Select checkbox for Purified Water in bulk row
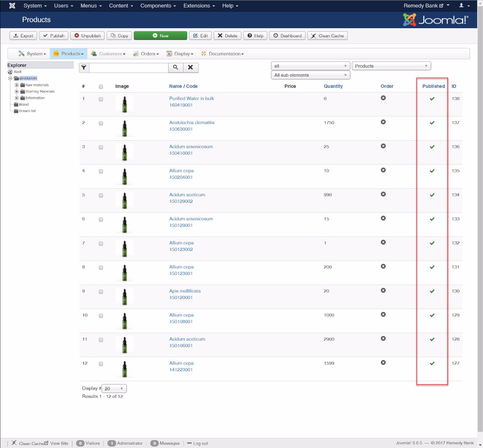Viewport: 483px width, 448px height. (101, 99)
